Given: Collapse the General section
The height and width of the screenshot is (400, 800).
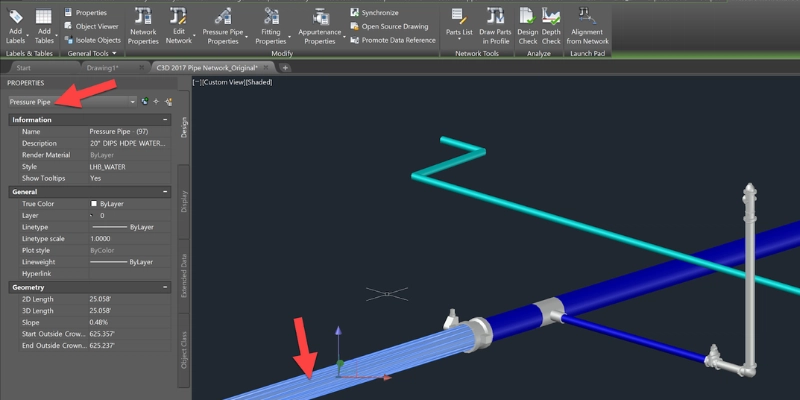Looking at the screenshot, I should tap(165, 192).
